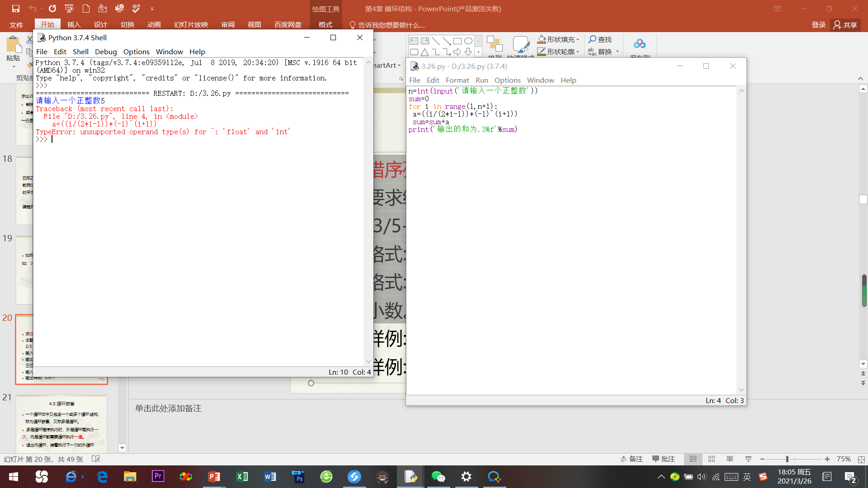Switch to the 审阅 (Review) ribbon tab
This screenshot has width=868, height=488.
coord(228,25)
